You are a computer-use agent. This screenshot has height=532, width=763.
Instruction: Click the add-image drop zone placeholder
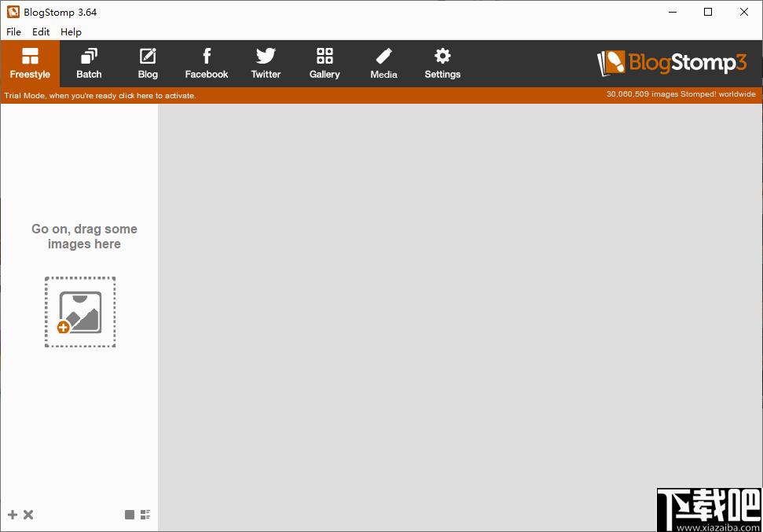(x=80, y=312)
